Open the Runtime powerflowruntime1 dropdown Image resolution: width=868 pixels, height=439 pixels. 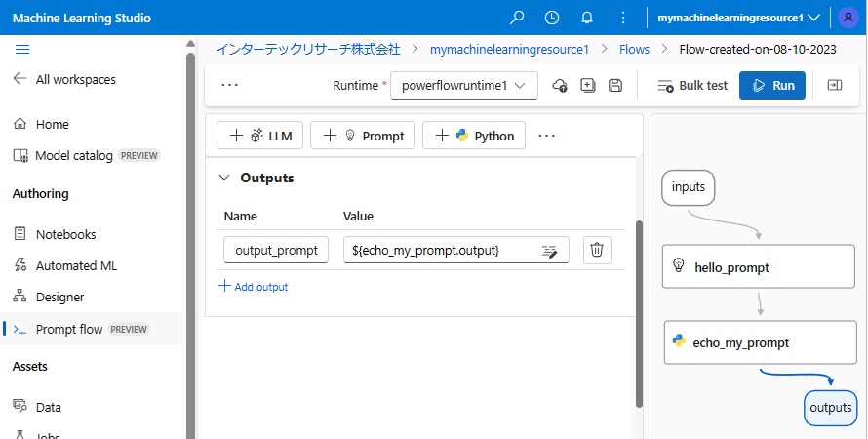(x=464, y=85)
